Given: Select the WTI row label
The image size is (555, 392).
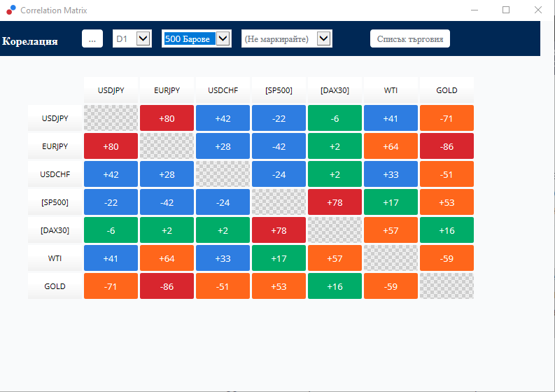Looking at the screenshot, I should click(55, 258).
